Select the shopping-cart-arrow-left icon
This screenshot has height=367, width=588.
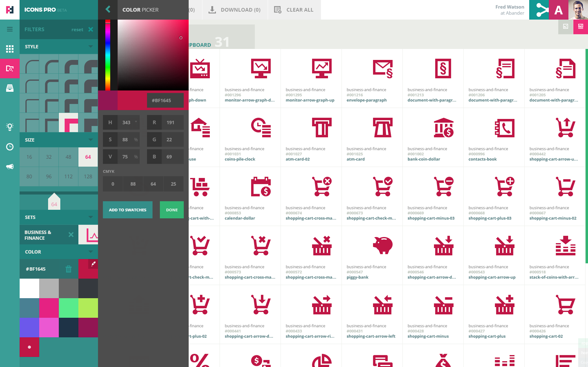pos(383,305)
